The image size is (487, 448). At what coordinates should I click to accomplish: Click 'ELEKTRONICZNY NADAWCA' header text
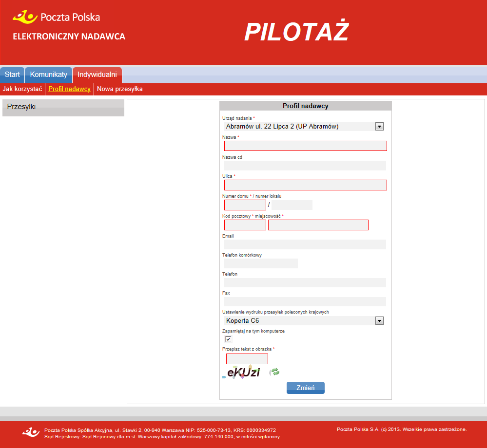[69, 37]
